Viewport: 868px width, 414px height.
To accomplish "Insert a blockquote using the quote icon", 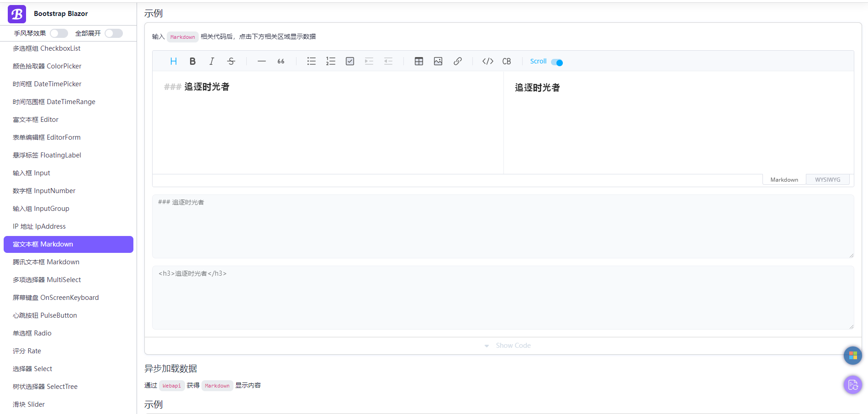I will tap(281, 61).
